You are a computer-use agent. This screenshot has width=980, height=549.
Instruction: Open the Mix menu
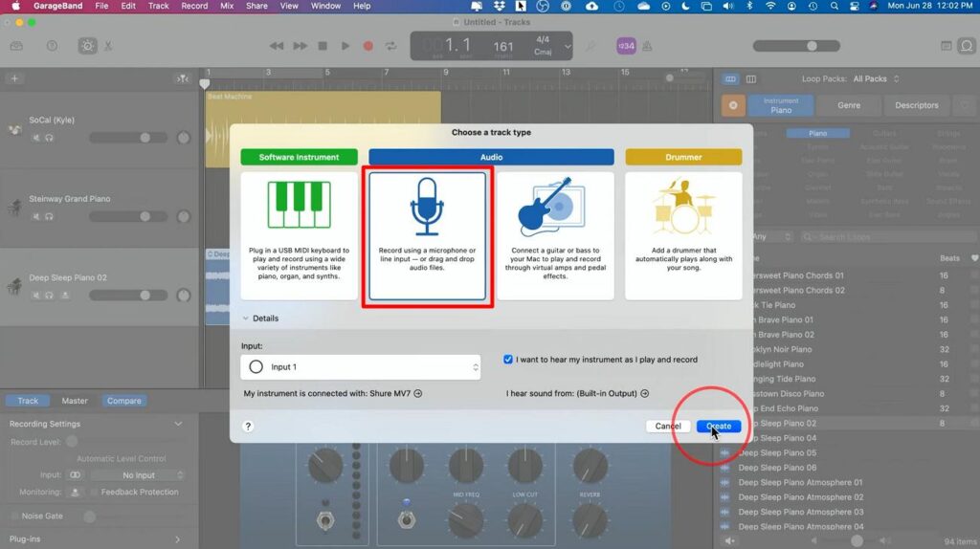click(227, 6)
